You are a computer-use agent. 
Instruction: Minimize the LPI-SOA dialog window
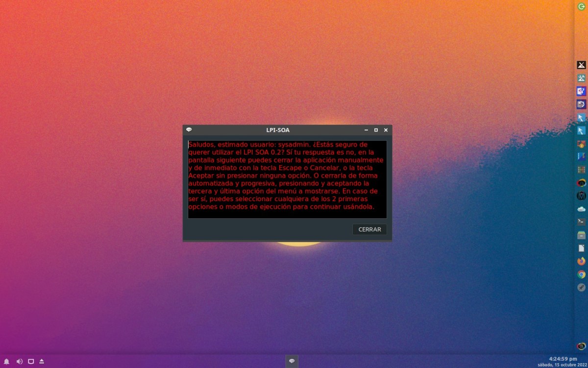click(x=366, y=130)
